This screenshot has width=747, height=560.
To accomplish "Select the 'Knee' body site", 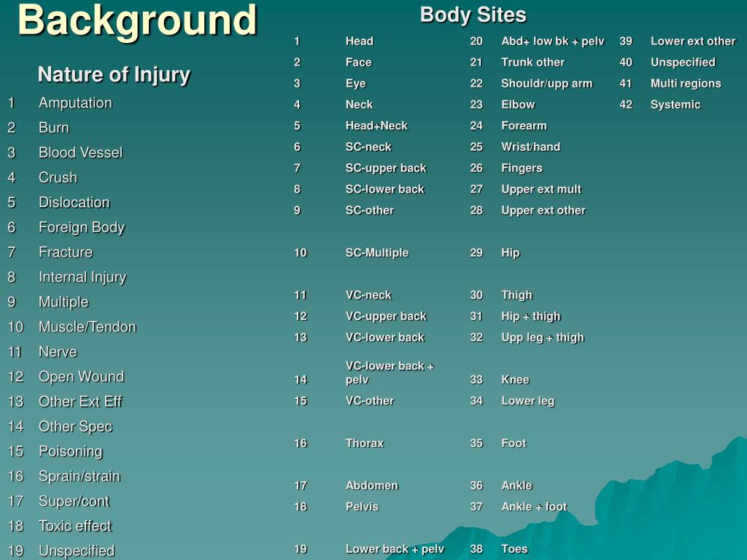I will (x=515, y=379).
